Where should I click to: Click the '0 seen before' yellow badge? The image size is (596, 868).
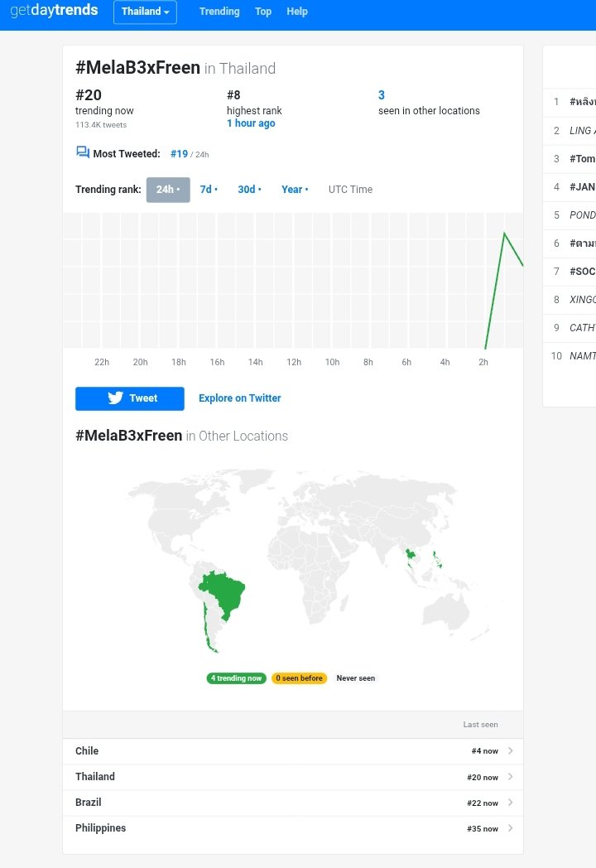click(299, 678)
